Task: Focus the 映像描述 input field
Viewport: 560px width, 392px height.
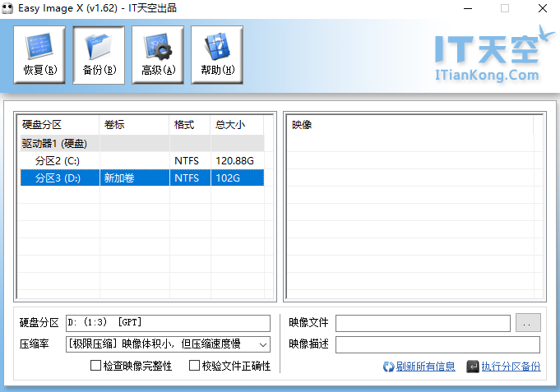Action: tap(437, 344)
